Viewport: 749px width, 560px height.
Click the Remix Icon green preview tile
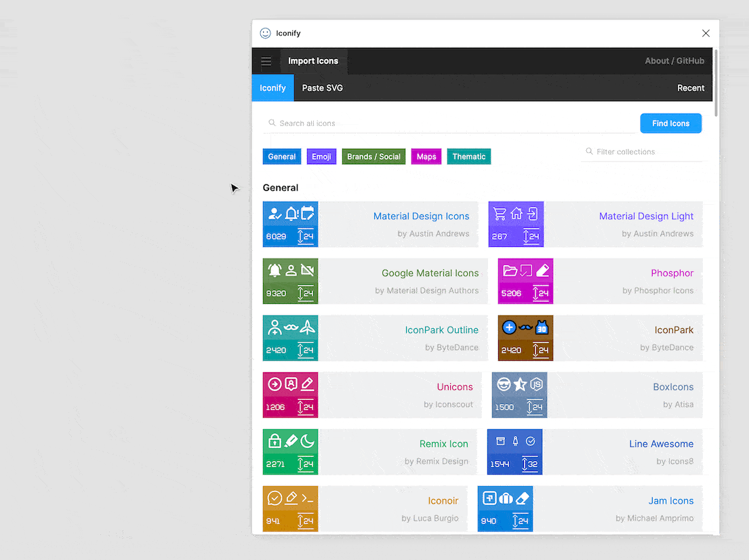pyautogui.click(x=290, y=452)
